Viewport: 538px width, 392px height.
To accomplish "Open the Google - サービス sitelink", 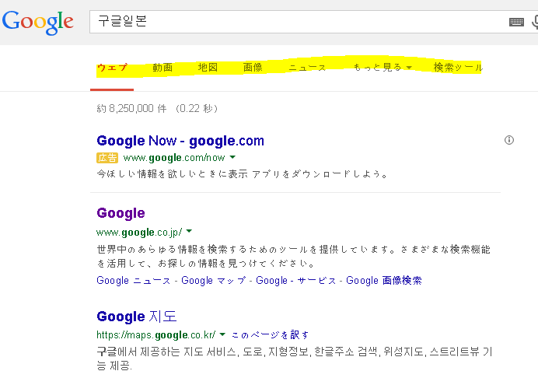I will [295, 281].
